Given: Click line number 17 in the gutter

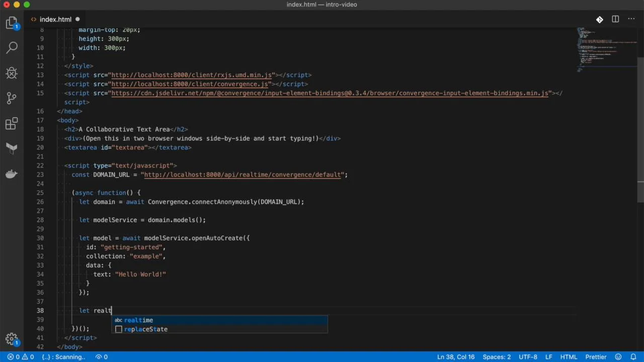Looking at the screenshot, I should click(40, 120).
